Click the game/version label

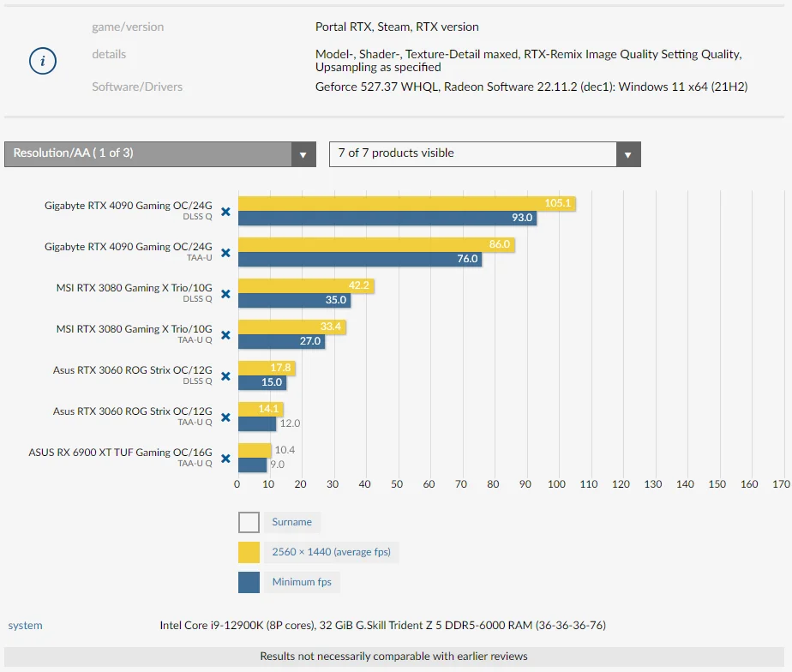(128, 27)
